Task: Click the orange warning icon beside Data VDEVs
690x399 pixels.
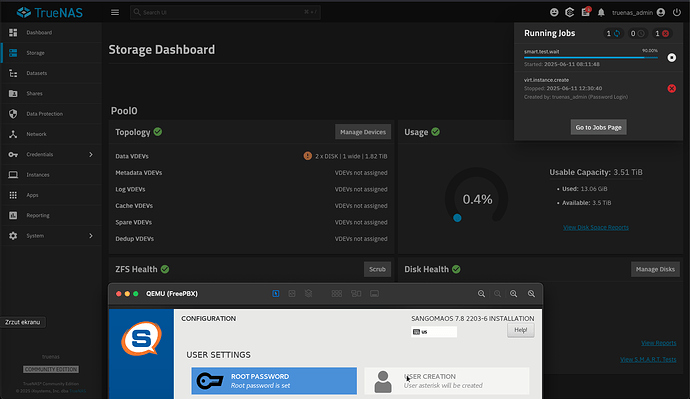Action: click(308, 156)
